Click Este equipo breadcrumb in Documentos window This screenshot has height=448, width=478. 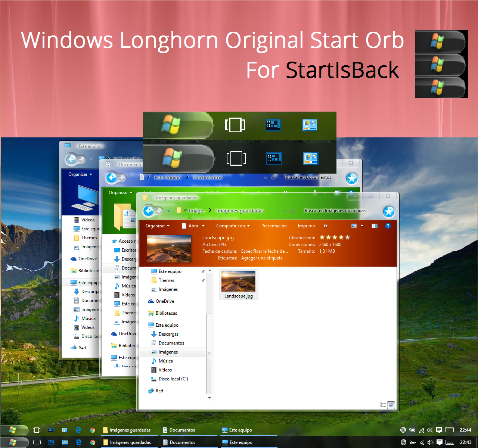click(x=168, y=178)
